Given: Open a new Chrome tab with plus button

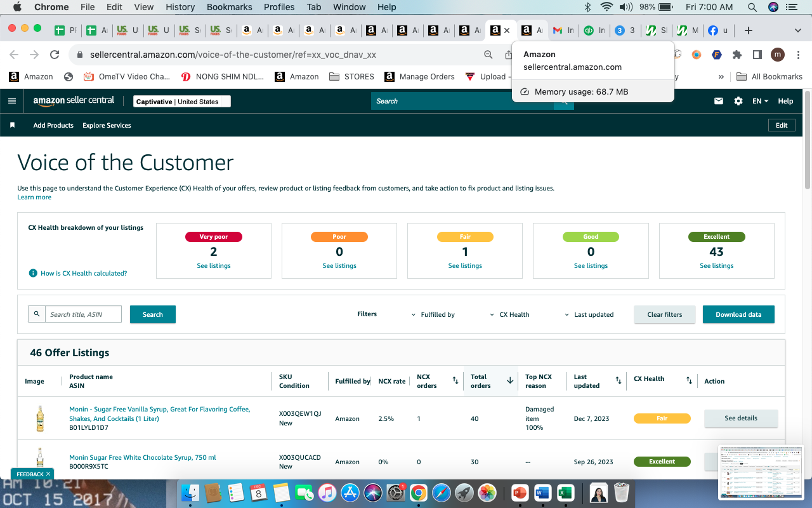Looking at the screenshot, I should (x=749, y=30).
